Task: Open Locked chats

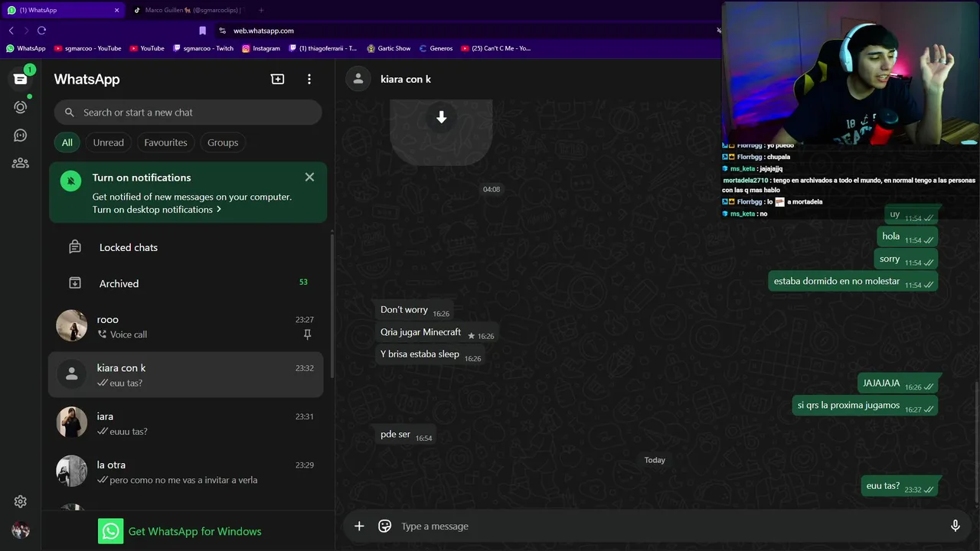Action: click(x=188, y=247)
